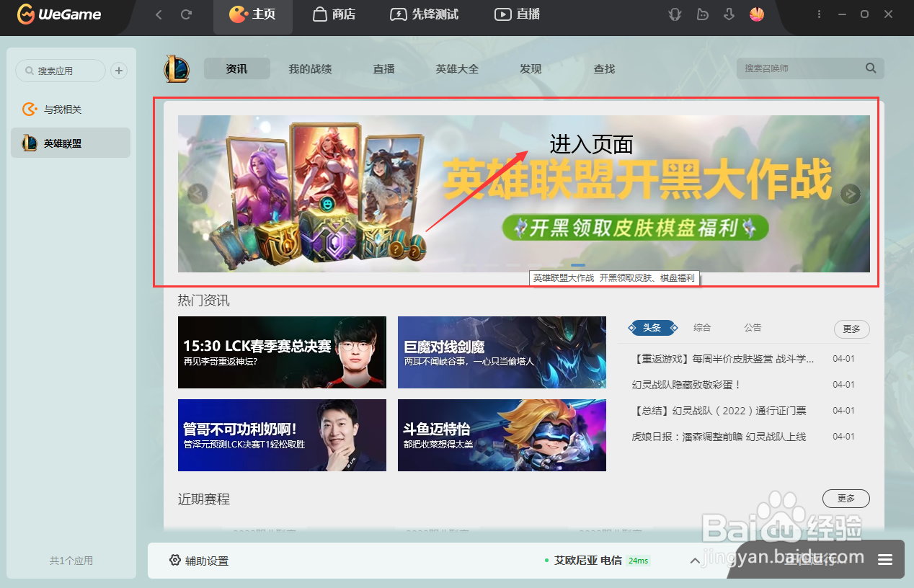
Task: Open the hamburger menu at bottom right
Action: coord(885,560)
